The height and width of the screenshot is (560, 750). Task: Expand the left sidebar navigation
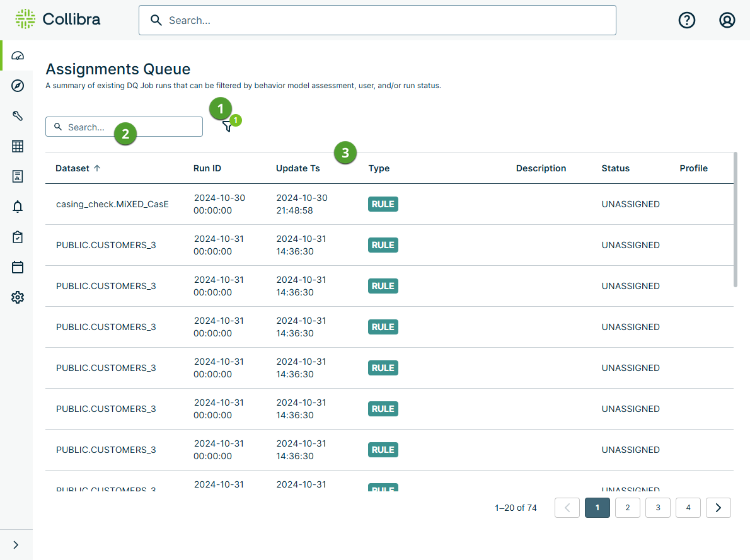16,545
